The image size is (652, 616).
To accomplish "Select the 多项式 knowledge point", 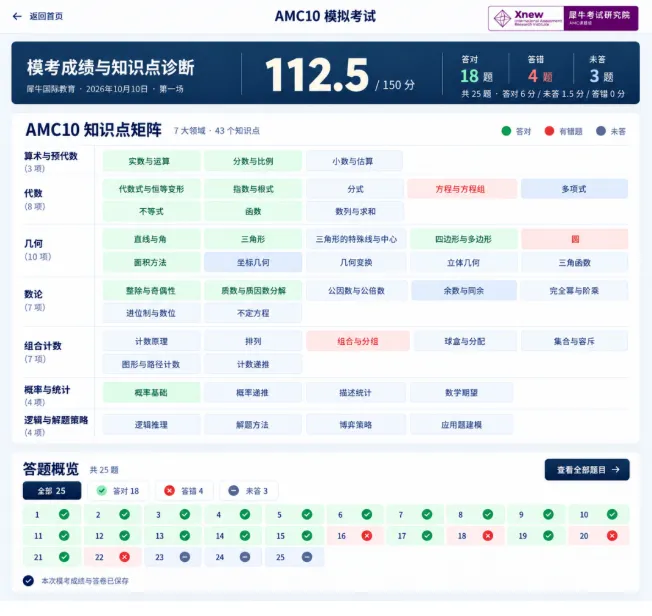I will (574, 189).
